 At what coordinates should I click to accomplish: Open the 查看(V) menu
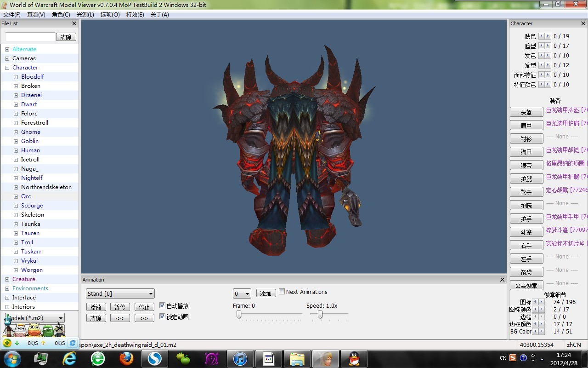tap(36, 14)
